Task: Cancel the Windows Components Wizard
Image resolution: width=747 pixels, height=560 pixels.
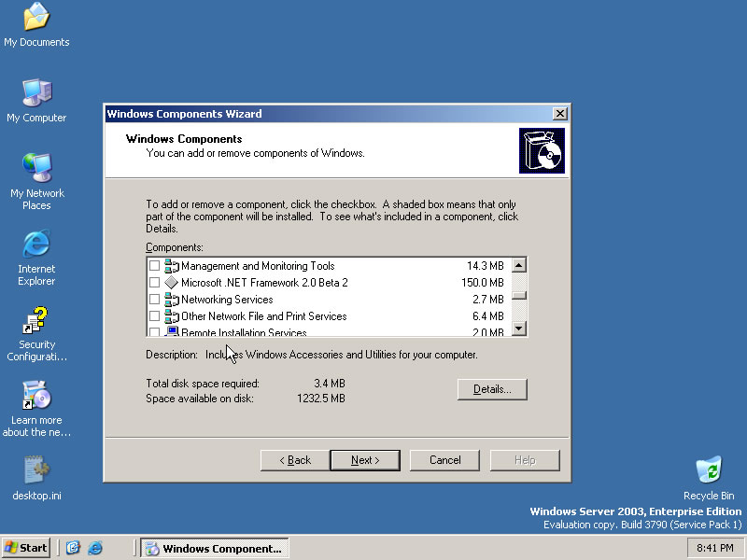Action: pos(444,460)
